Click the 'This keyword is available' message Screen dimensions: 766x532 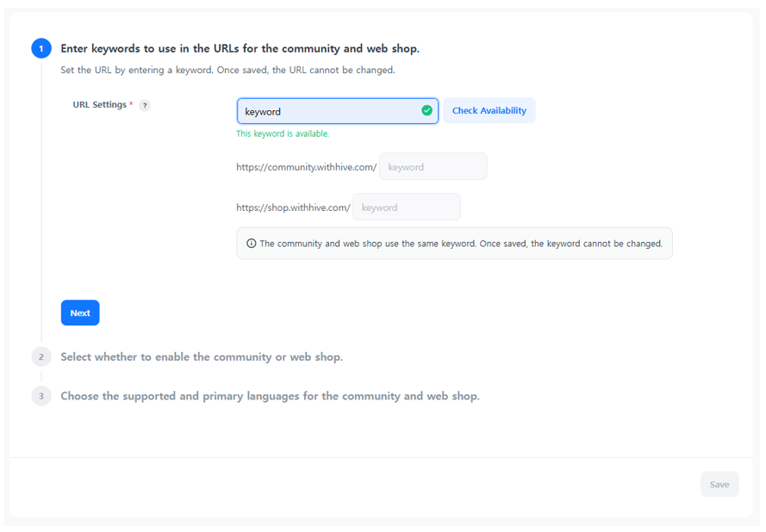pos(283,134)
